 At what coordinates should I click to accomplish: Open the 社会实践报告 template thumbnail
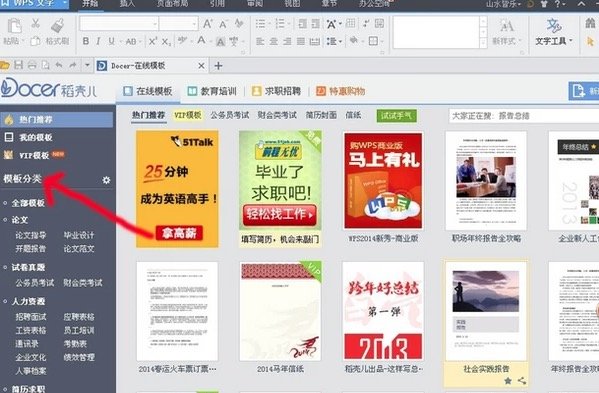pyautogui.click(x=486, y=311)
